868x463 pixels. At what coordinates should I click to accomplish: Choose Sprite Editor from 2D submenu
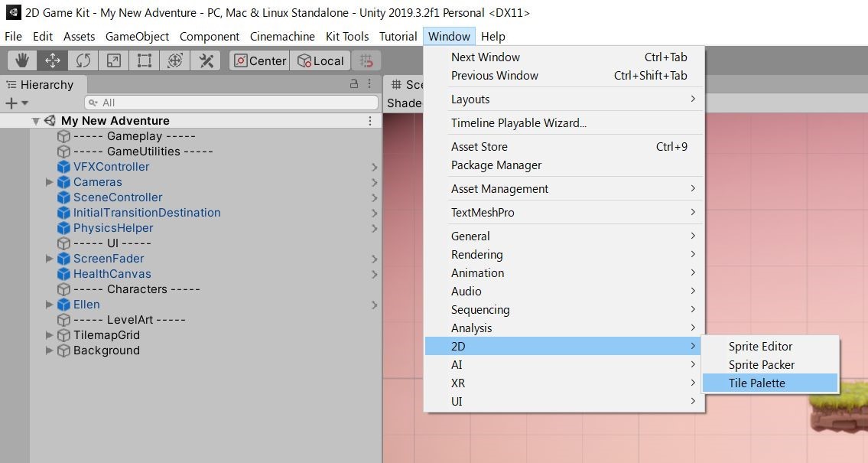(x=770, y=346)
